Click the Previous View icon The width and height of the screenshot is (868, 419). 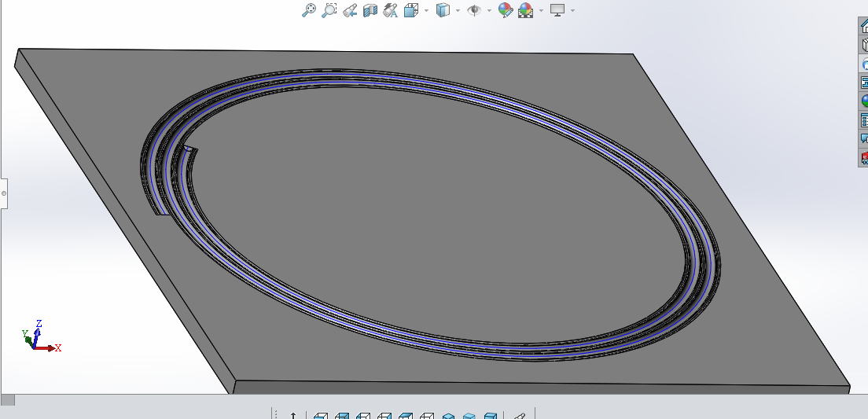(x=349, y=10)
